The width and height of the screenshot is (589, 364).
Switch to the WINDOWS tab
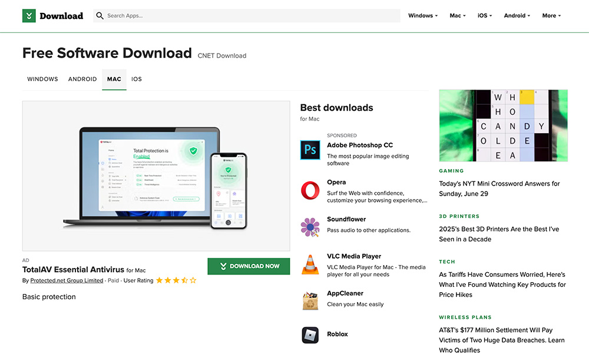42,80
